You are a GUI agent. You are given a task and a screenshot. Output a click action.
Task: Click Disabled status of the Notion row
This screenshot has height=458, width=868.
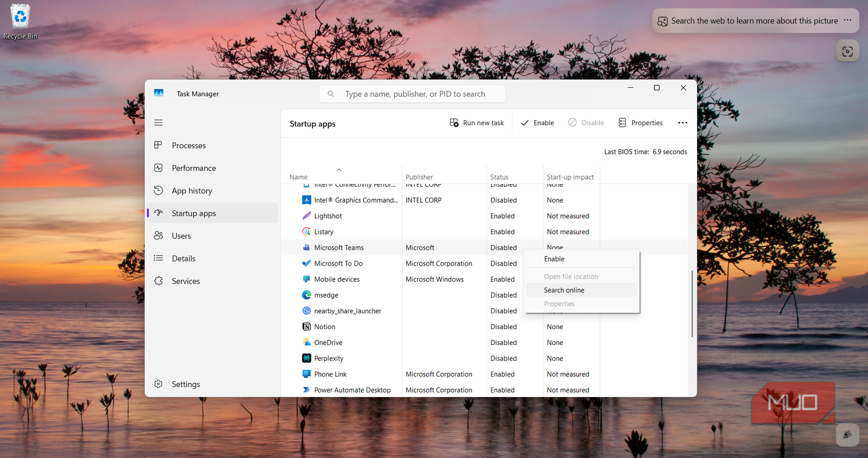click(503, 327)
